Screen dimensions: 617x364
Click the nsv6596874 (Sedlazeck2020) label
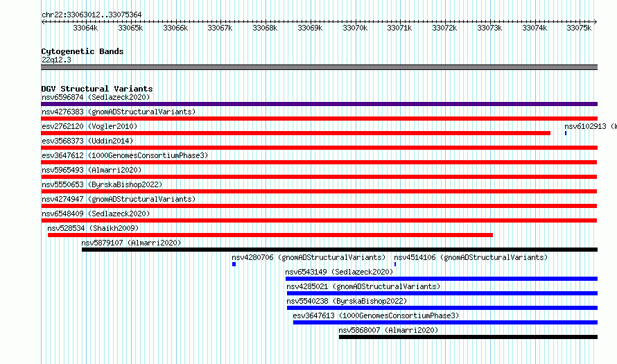tap(96, 97)
